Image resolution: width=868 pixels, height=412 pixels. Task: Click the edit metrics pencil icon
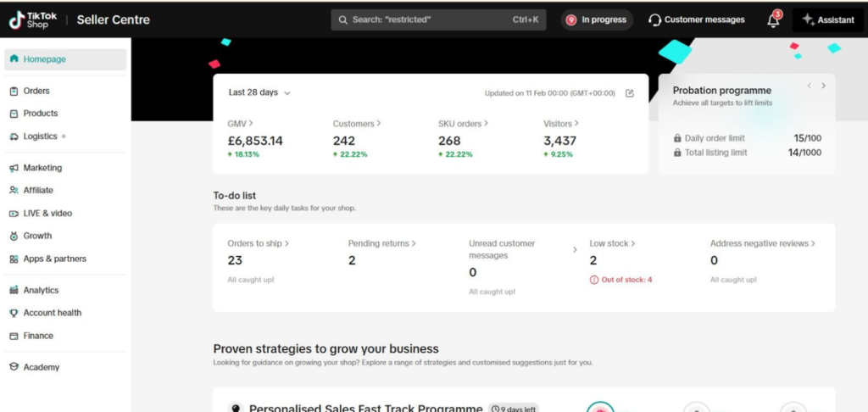630,93
